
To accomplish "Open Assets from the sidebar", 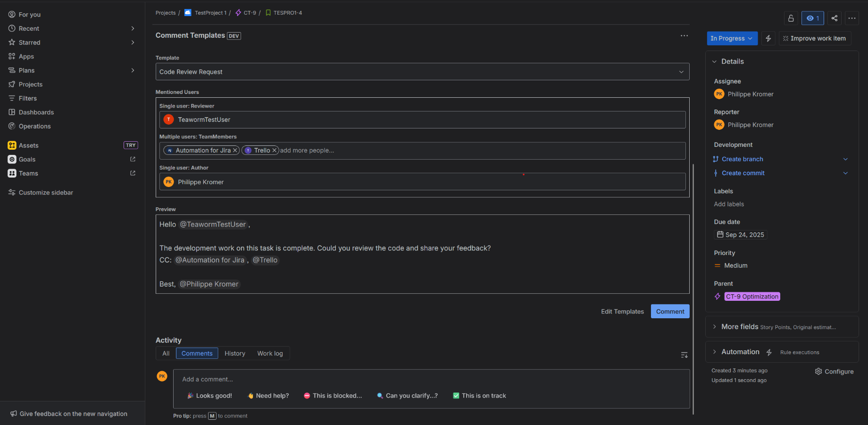I will click(29, 145).
